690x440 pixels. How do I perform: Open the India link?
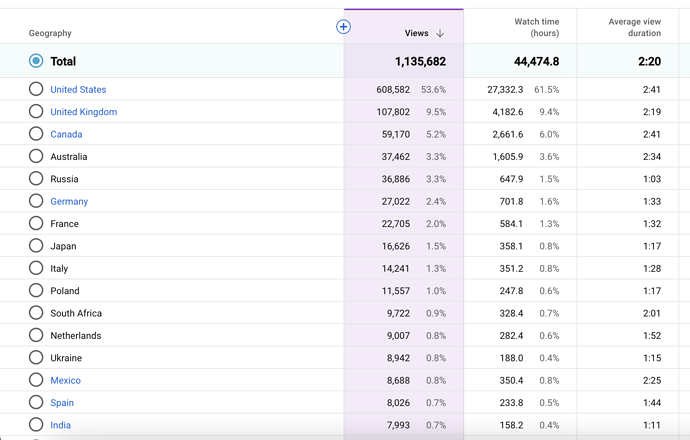pyautogui.click(x=60, y=425)
